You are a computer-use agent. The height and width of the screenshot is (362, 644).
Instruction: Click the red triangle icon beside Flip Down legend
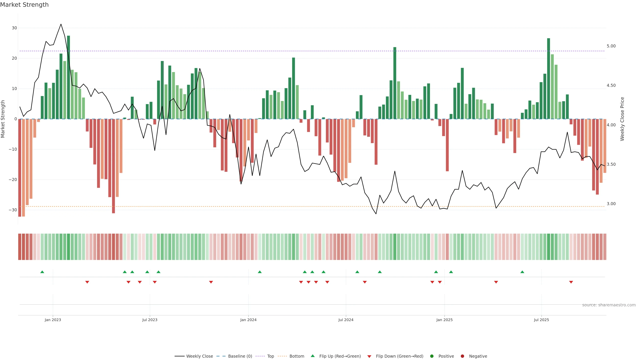(x=369, y=356)
